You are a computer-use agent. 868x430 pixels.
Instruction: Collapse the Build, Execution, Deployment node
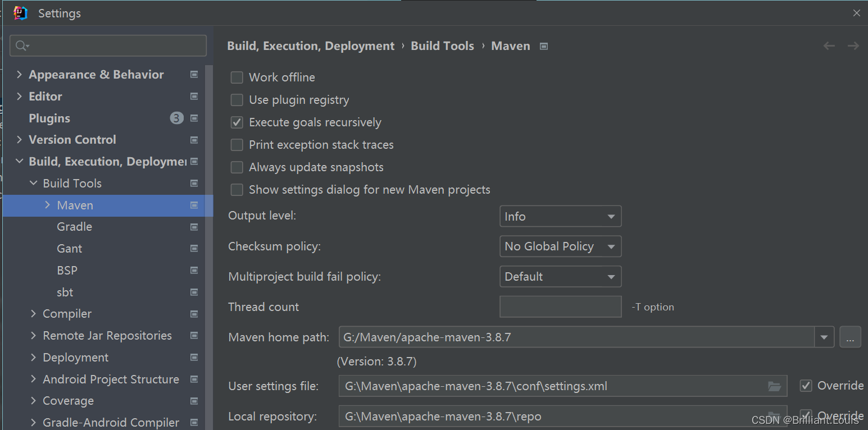20,162
